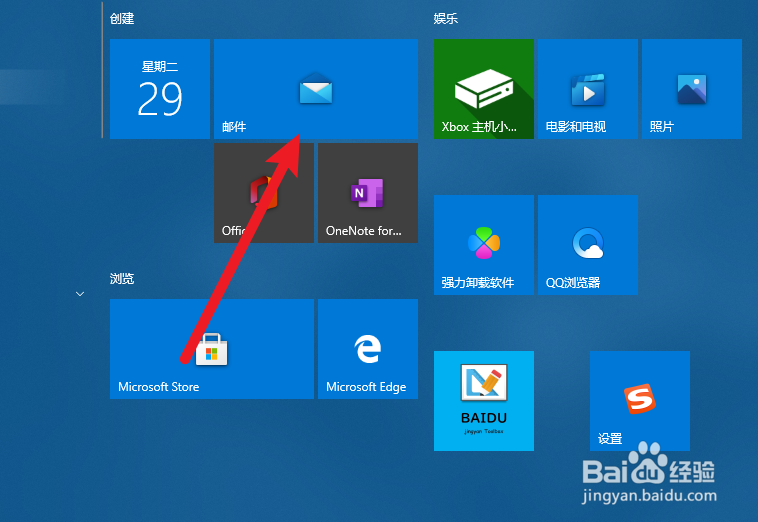758x522 pixels.
Task: Launch the Microsoft Edge tile
Action: 368,349
